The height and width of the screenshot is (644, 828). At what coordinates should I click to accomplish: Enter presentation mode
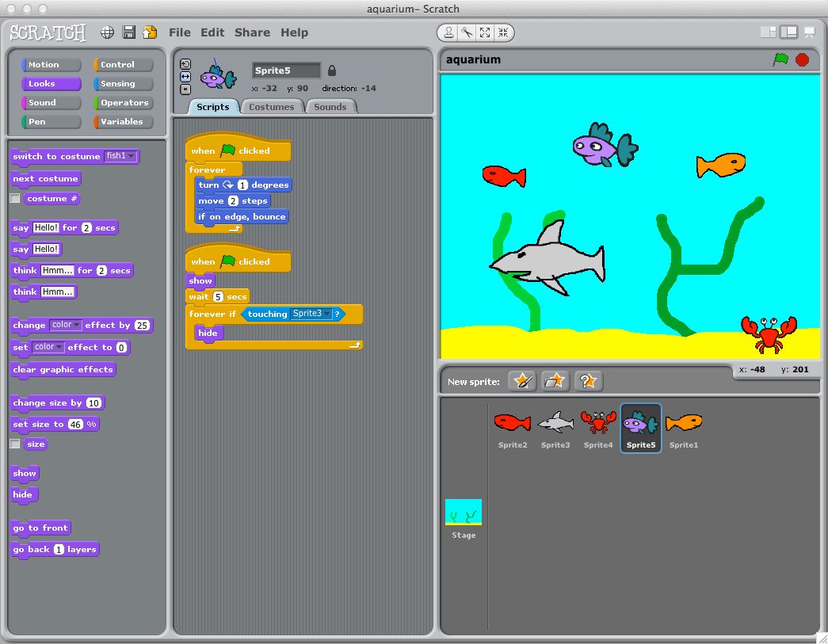[x=809, y=32]
